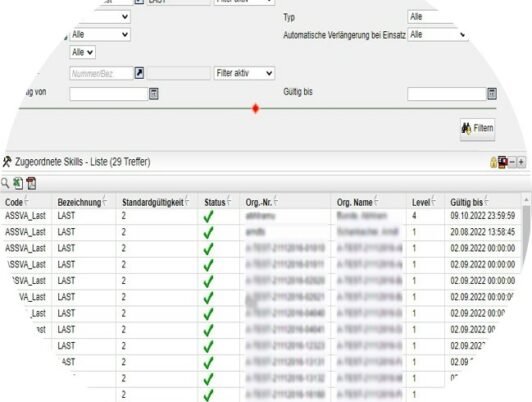The image size is (532, 402).
Task: Export the skills list to Excel
Action: [18, 183]
